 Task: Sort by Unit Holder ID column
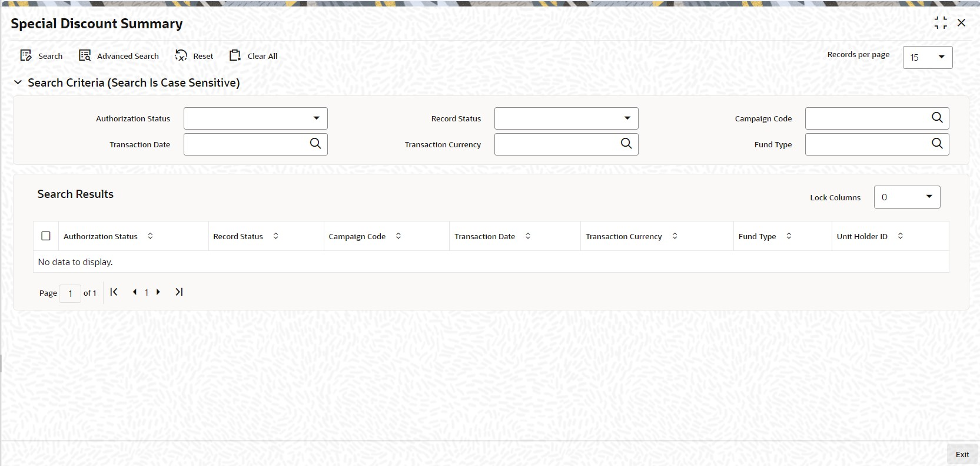pos(900,236)
